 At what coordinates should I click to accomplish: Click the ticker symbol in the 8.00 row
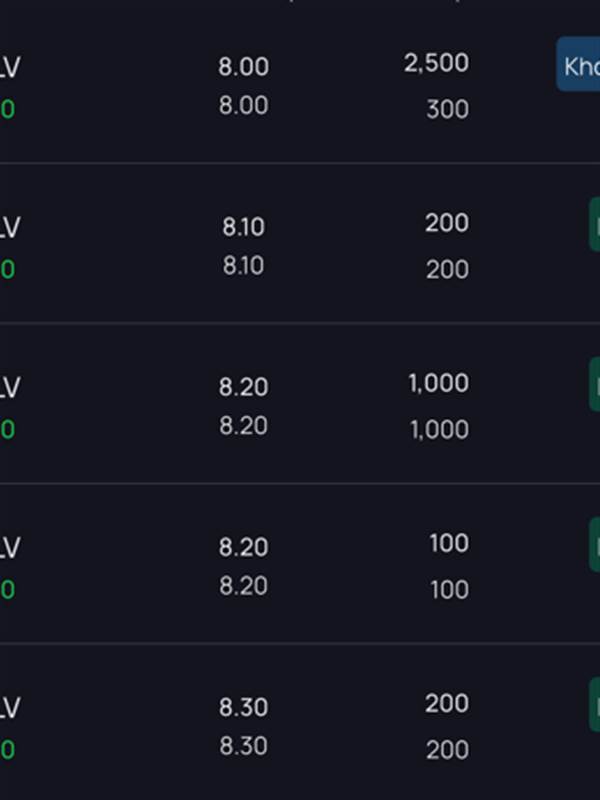click(x=10, y=67)
